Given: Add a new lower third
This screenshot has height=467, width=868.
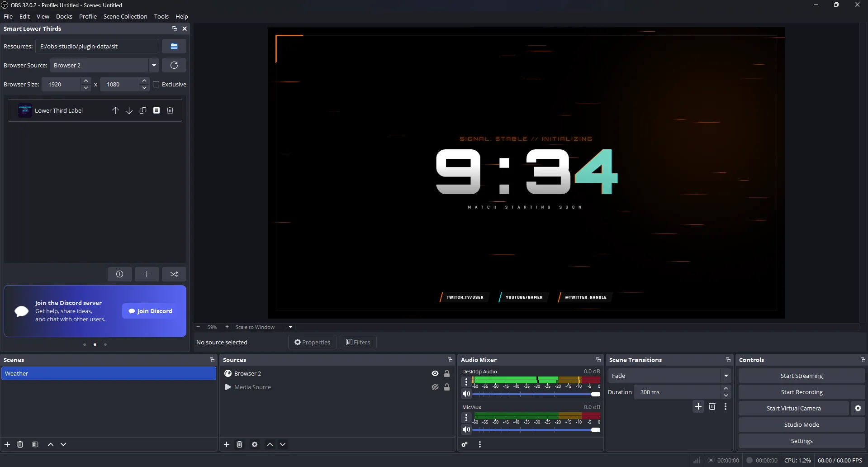Looking at the screenshot, I should coord(147,274).
